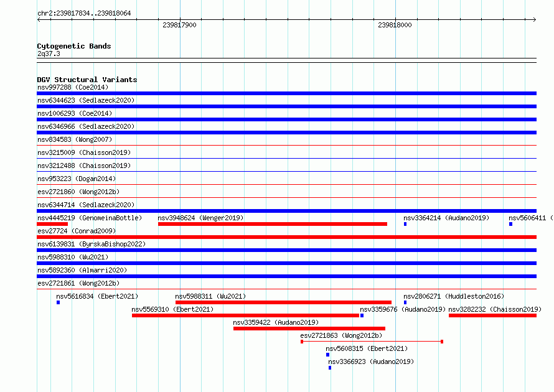Click the red bar under nsv3282232 (Chaisson2019)

(x=492, y=315)
